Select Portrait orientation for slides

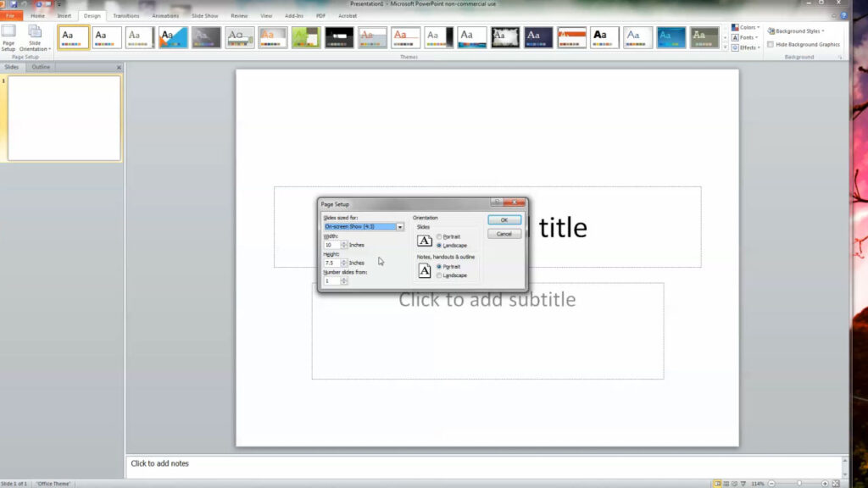click(x=439, y=237)
